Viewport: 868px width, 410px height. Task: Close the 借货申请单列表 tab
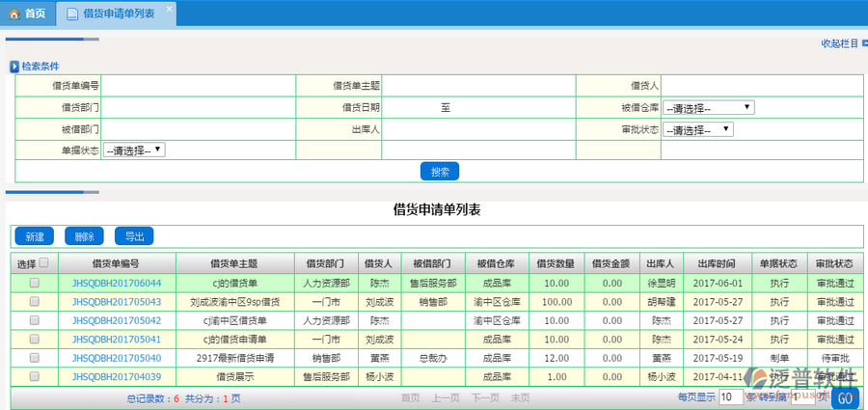pos(169,9)
